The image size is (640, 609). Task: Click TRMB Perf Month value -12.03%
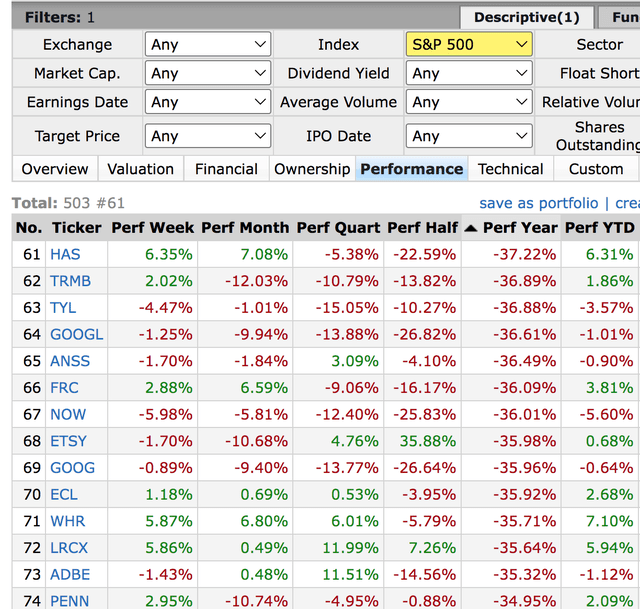[256, 281]
